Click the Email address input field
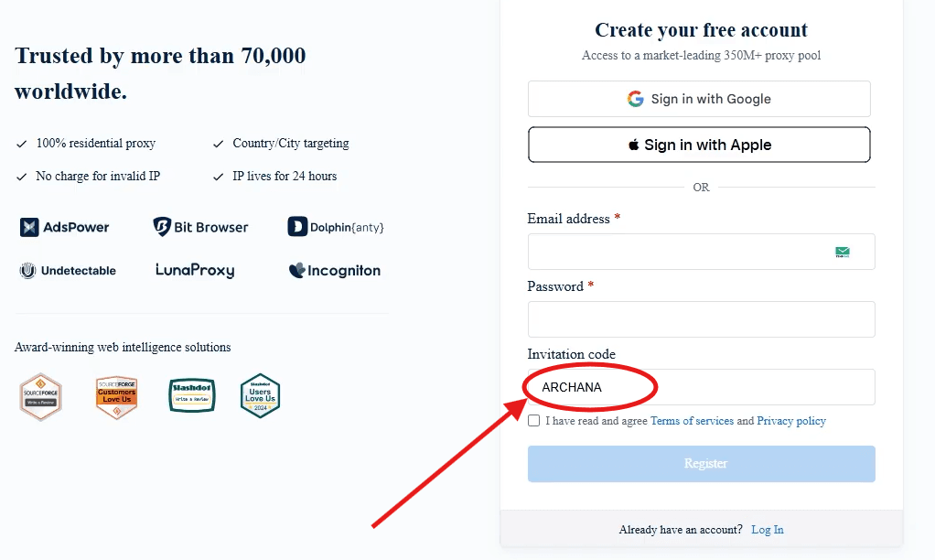 (686, 251)
